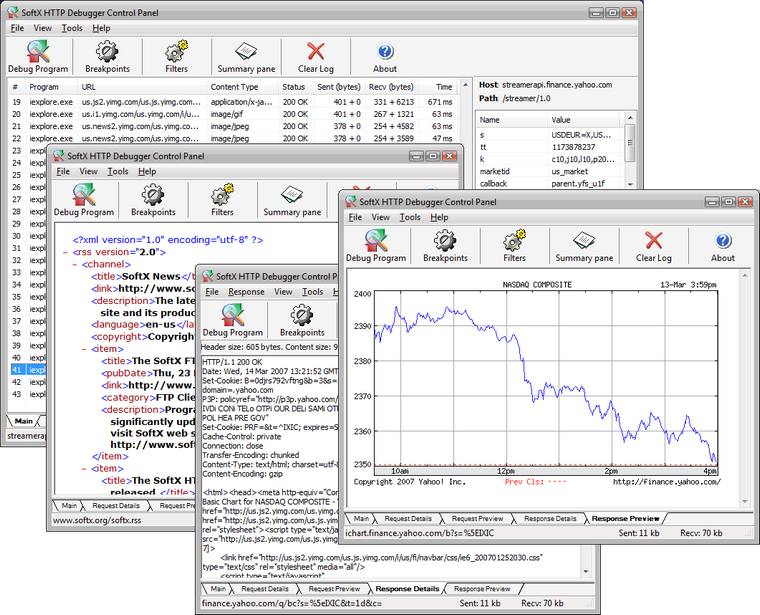Screen dimensions: 760x615
Task: Switch to Request Preview tab in NASDAQ window
Action: (477, 519)
